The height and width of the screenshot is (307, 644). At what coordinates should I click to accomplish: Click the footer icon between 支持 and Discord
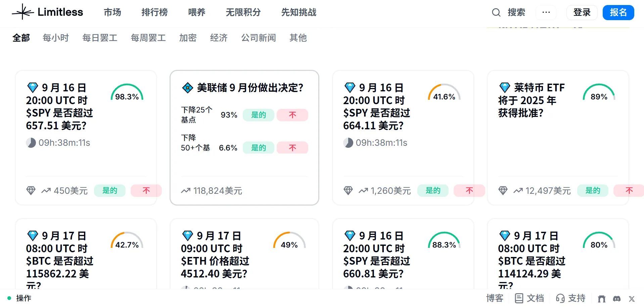click(x=602, y=298)
